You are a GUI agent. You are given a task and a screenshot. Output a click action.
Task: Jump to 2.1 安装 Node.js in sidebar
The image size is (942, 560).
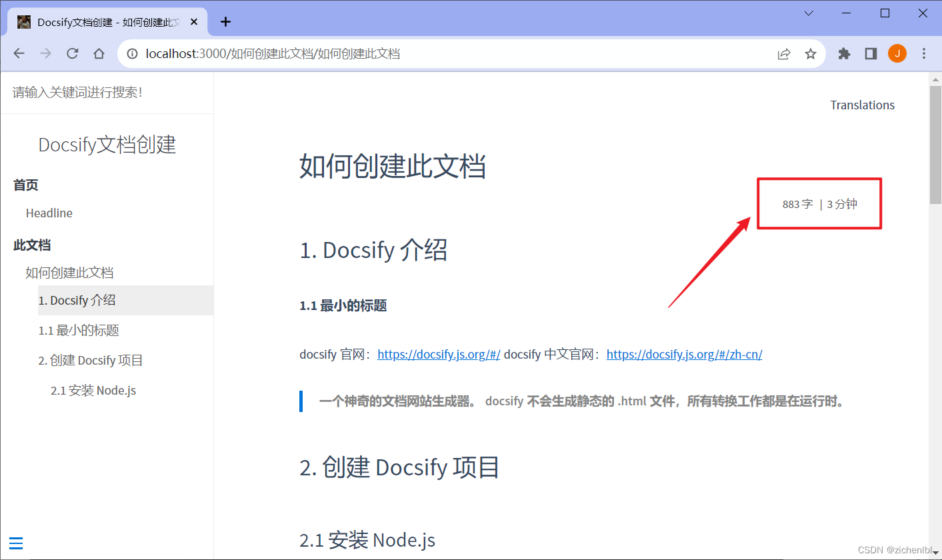(93, 391)
